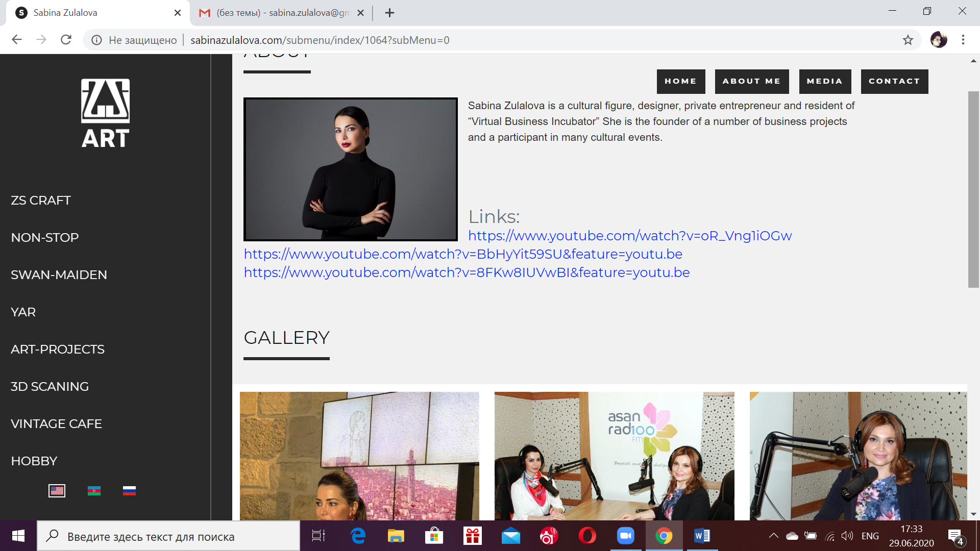Bookmark this page with the star icon
Viewport: 980px width, 551px height.
point(908,40)
